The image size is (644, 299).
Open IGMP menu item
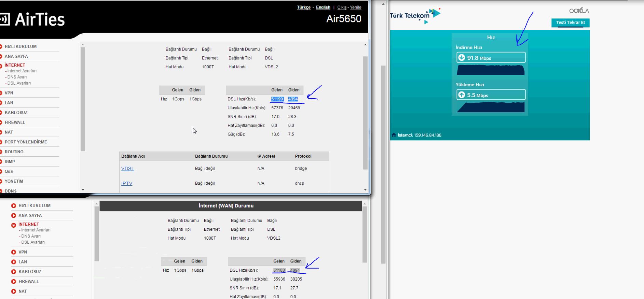point(10,162)
